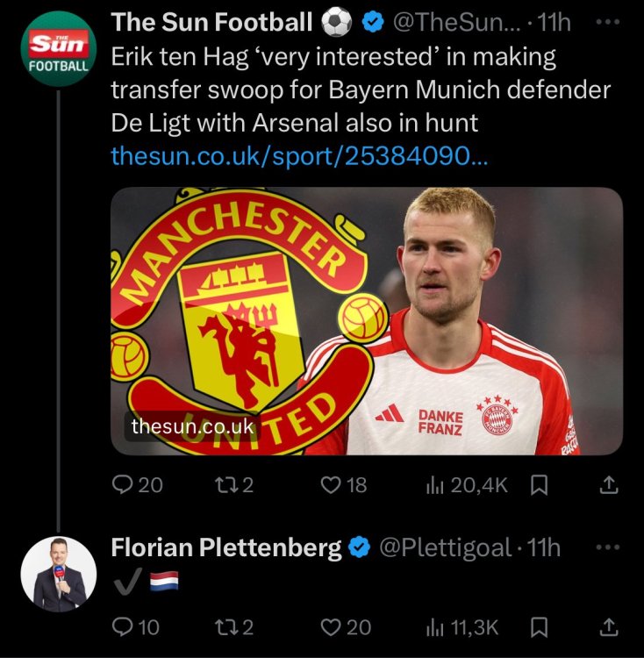The height and width of the screenshot is (658, 644).
Task: Visit the @Plettigoal handle profile
Action: point(444,548)
